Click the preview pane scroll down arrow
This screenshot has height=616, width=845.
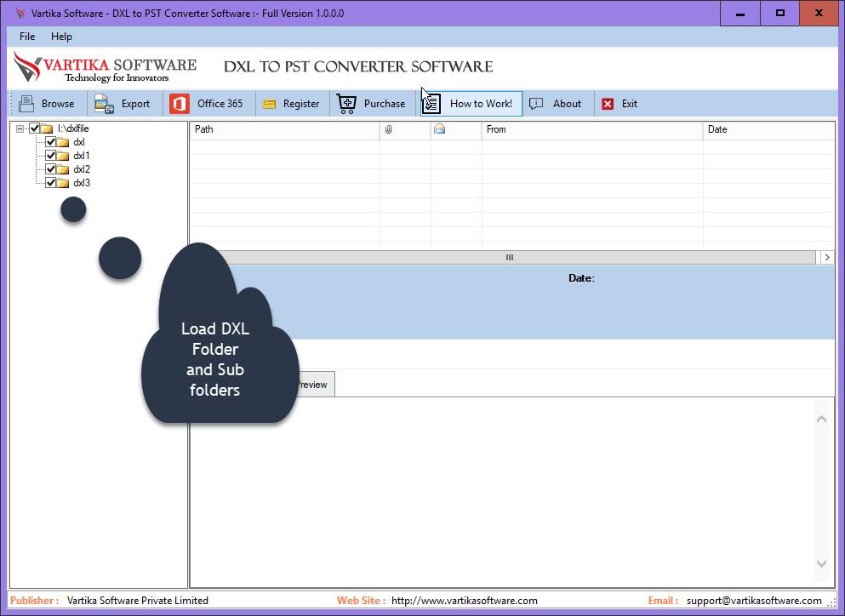(x=821, y=564)
